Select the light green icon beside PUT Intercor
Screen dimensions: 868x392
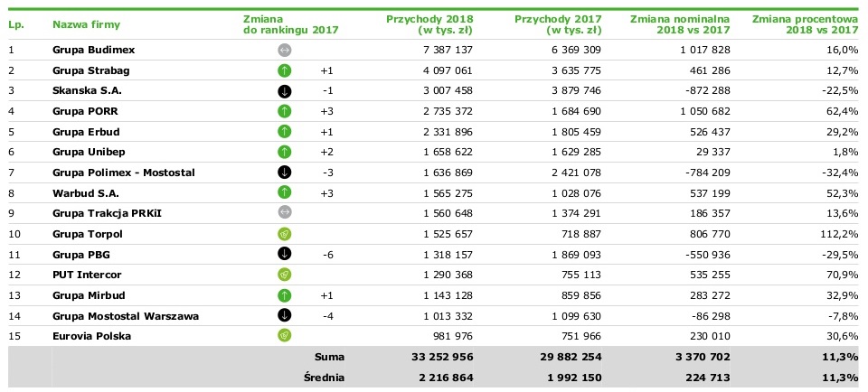pyautogui.click(x=284, y=275)
